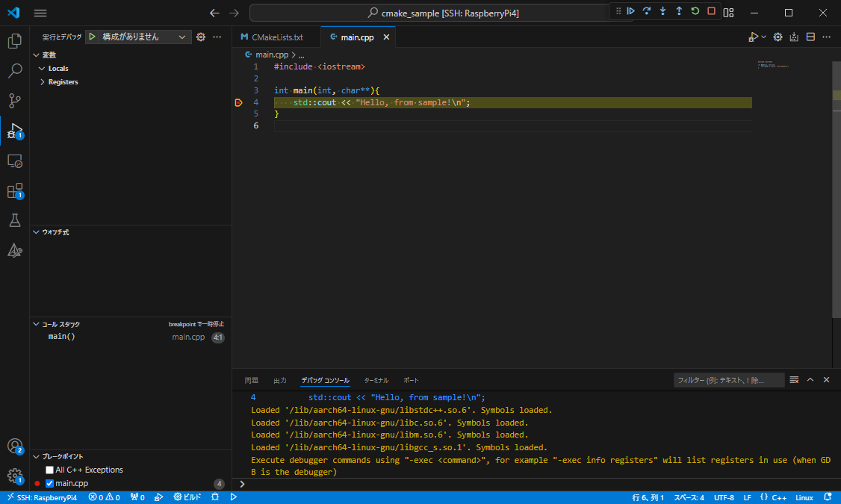Open the Explorer view in the activity bar
Image resolution: width=841 pixels, height=504 pixels.
(x=14, y=41)
